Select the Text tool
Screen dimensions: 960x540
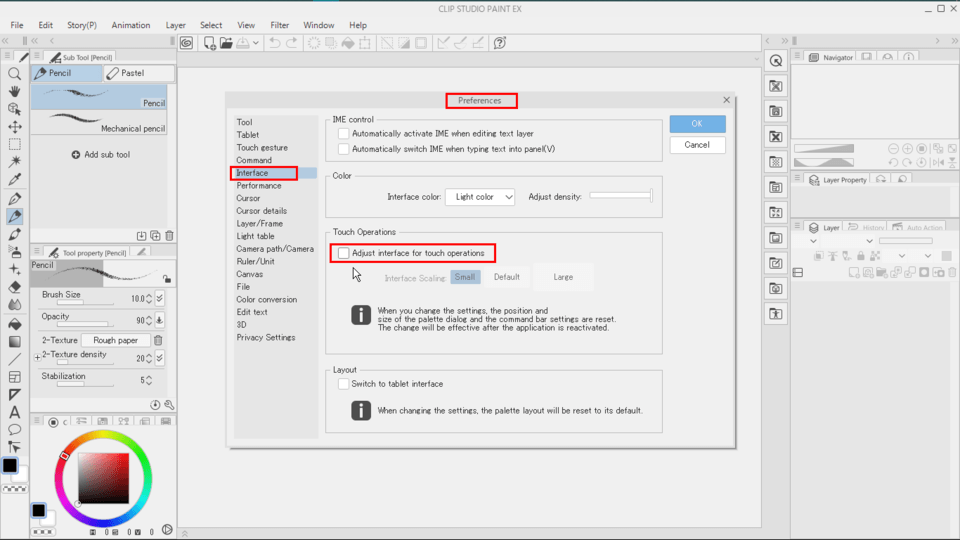click(14, 412)
